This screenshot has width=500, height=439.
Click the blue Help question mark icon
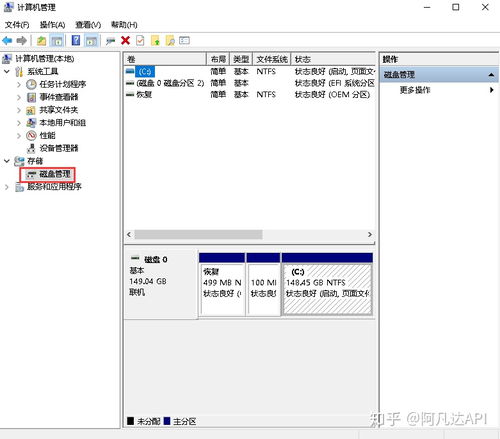[x=76, y=41]
